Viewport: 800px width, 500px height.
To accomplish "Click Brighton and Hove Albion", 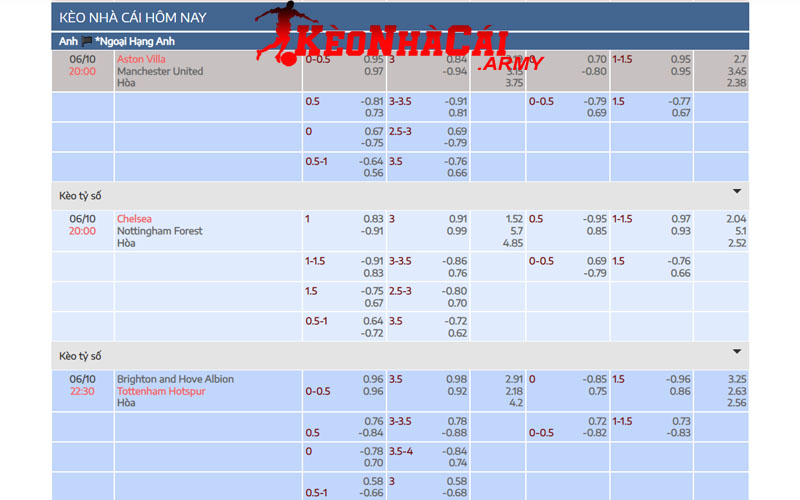I will [x=175, y=379].
